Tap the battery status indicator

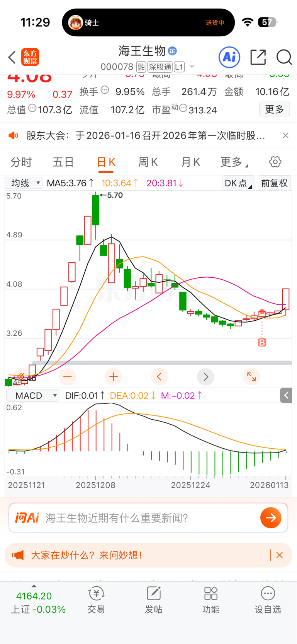point(268,22)
